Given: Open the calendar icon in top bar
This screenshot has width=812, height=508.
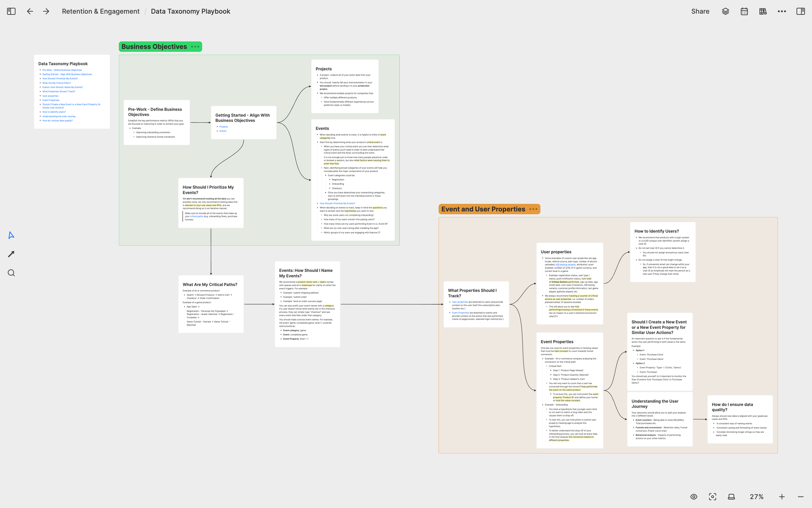Looking at the screenshot, I should (744, 11).
